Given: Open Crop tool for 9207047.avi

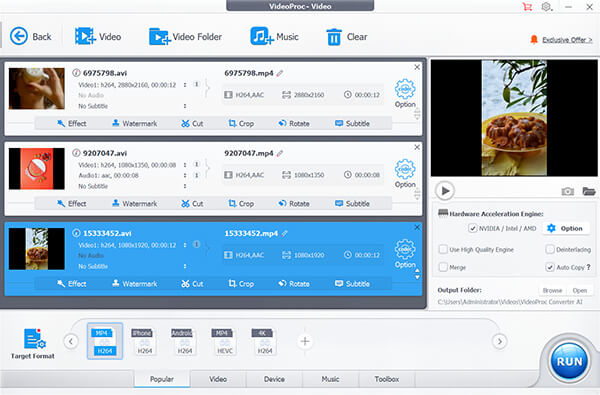Looking at the screenshot, I should (241, 204).
